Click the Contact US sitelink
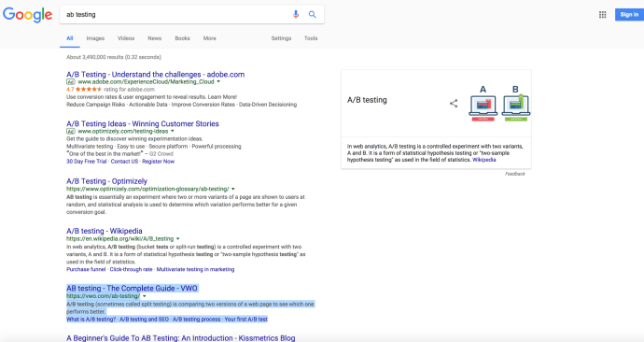644x342 pixels. pyautogui.click(x=124, y=162)
